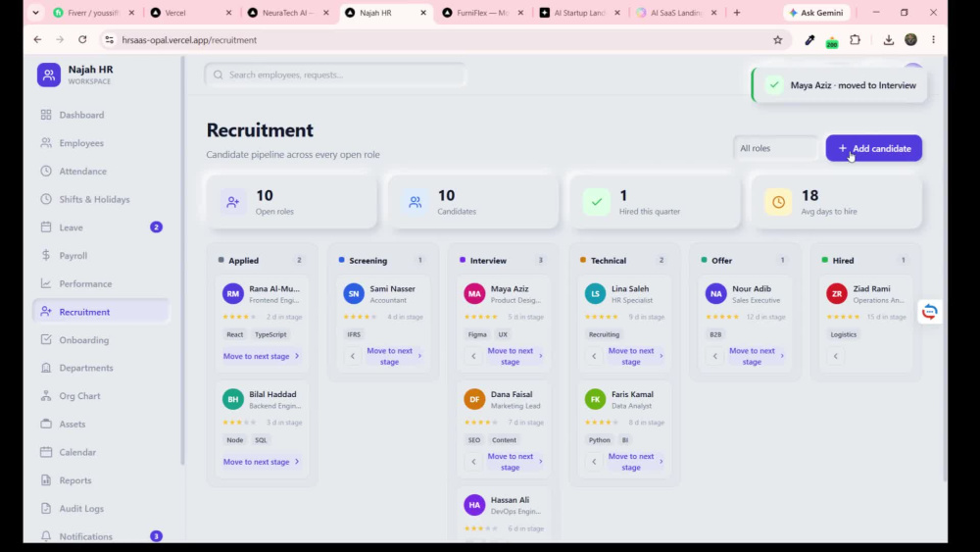Move Ziad Rami back a stage
Image resolution: width=980 pixels, height=552 pixels.
pos(836,356)
